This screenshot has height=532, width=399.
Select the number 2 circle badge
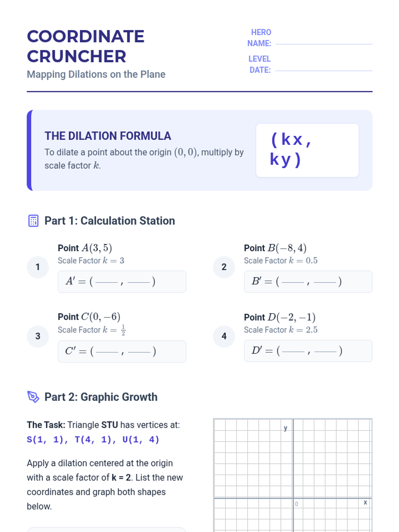pos(224,267)
